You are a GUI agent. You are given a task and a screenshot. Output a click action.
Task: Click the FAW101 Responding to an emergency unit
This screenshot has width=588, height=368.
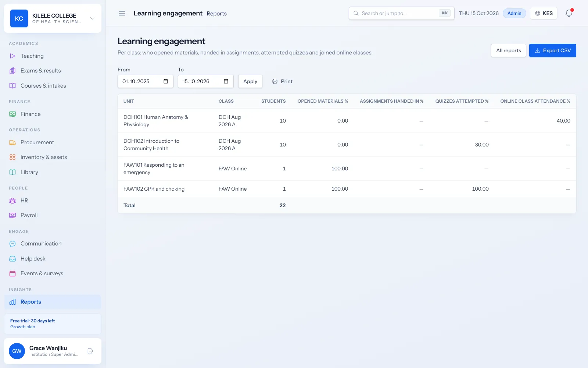tap(154, 169)
